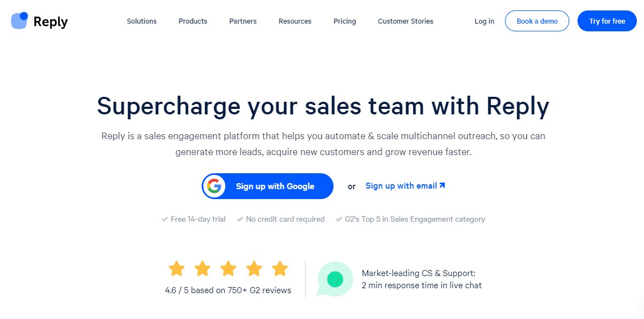The height and width of the screenshot is (319, 644).
Task: Click "2 min response time in live chat"
Action: click(x=422, y=285)
